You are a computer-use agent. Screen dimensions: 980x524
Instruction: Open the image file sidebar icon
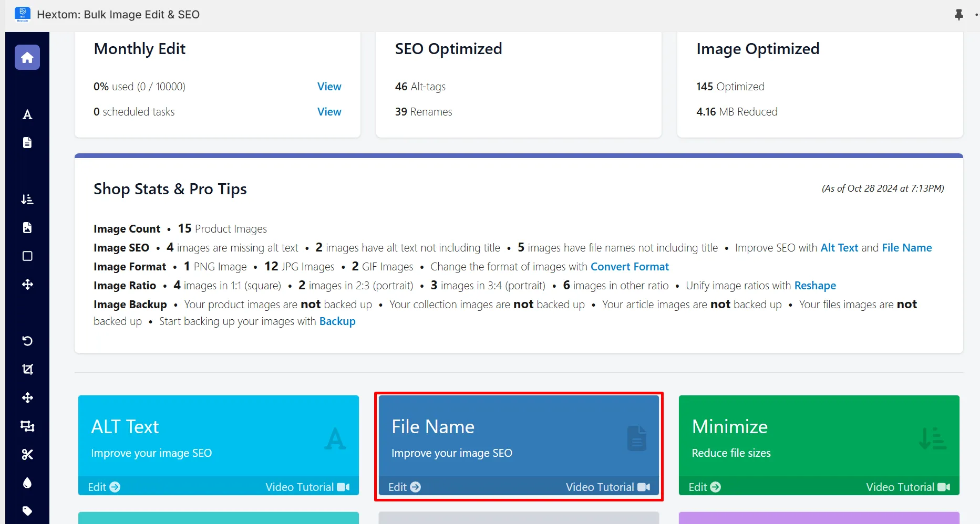coord(27,228)
